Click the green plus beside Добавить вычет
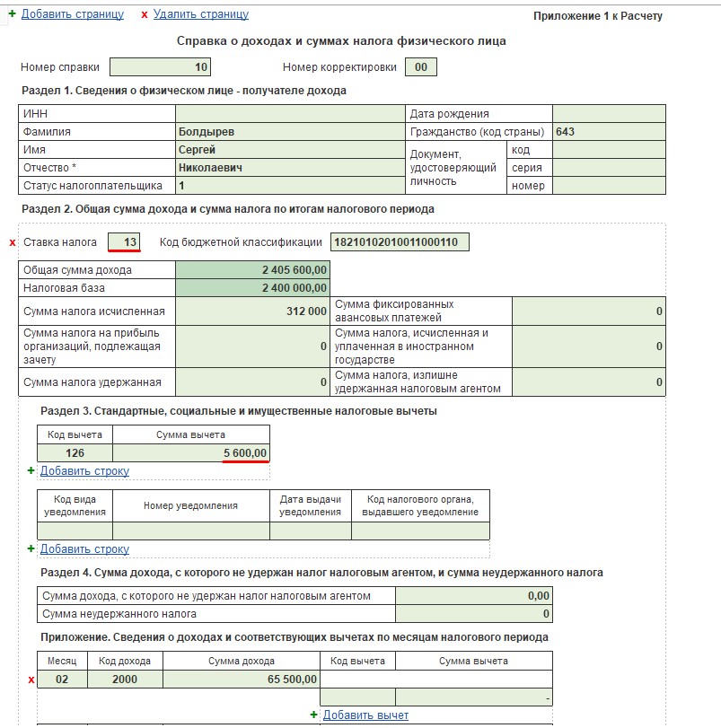 pyautogui.click(x=314, y=715)
